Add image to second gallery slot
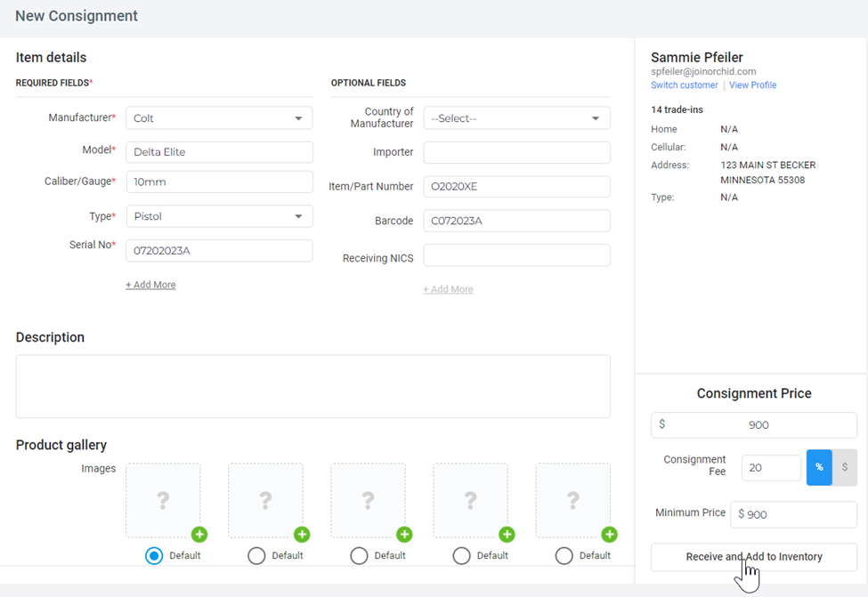Viewport: 868px width, 597px height. coord(302,535)
